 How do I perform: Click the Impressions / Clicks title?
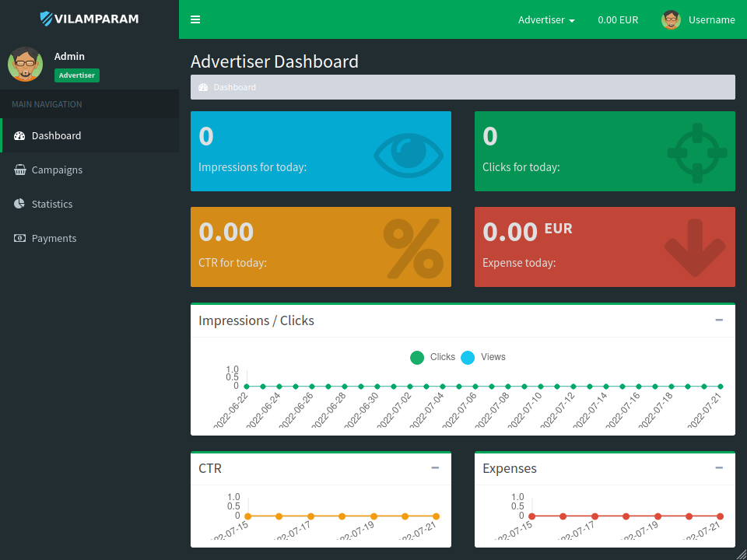[x=256, y=320]
